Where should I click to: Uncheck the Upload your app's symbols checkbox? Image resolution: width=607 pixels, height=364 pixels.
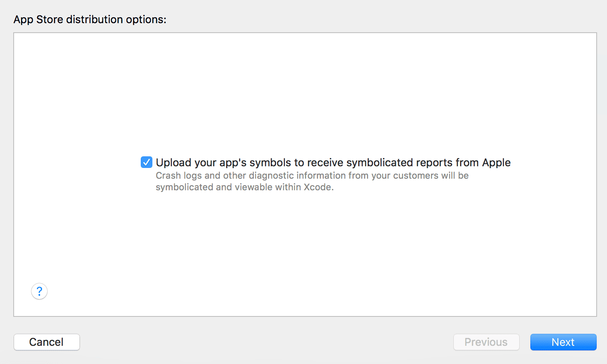[x=147, y=162]
